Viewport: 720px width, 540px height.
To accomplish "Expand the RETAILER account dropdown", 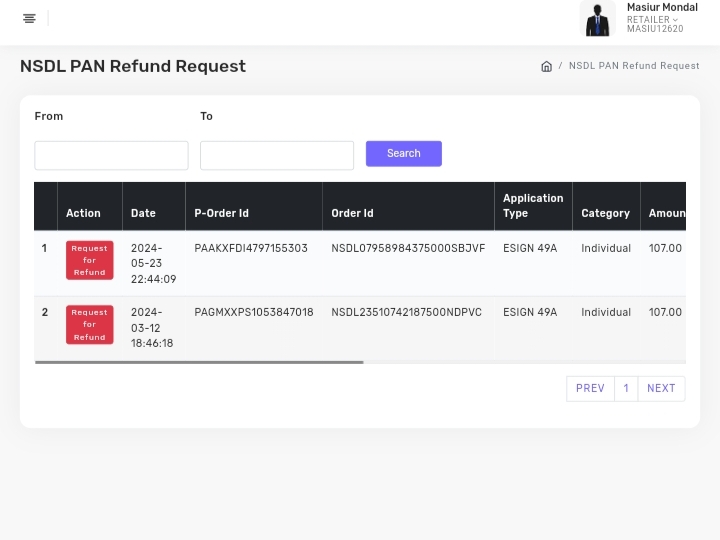I will 652,20.
